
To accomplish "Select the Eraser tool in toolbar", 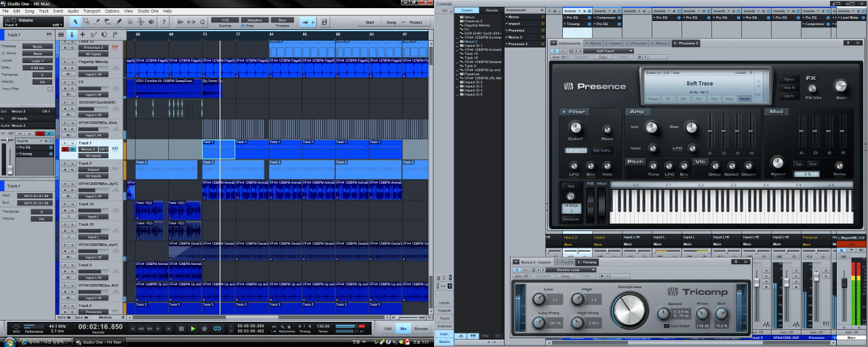I will coord(108,22).
